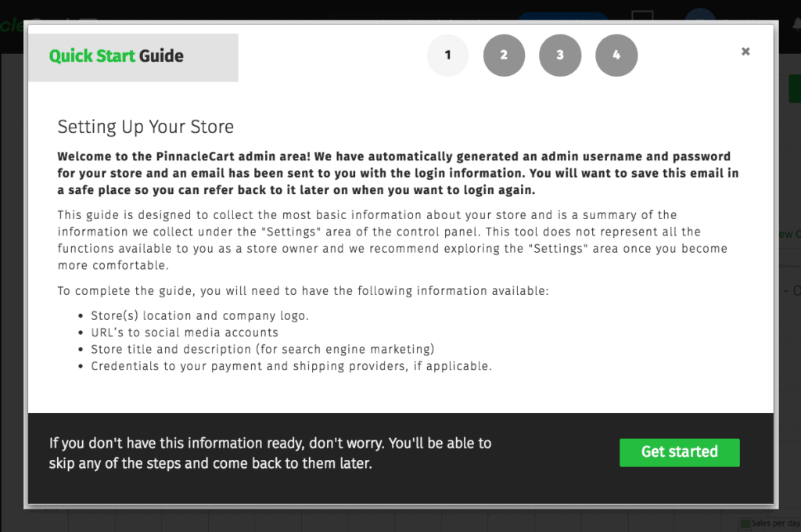Close the Quick Start Guide dialog
This screenshot has height=532, width=801.
point(745,51)
